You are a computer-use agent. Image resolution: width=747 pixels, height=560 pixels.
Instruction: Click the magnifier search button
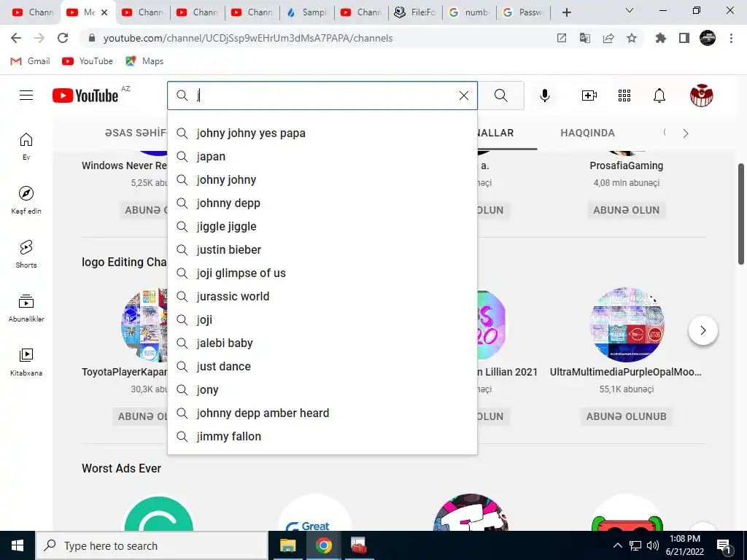click(x=500, y=96)
